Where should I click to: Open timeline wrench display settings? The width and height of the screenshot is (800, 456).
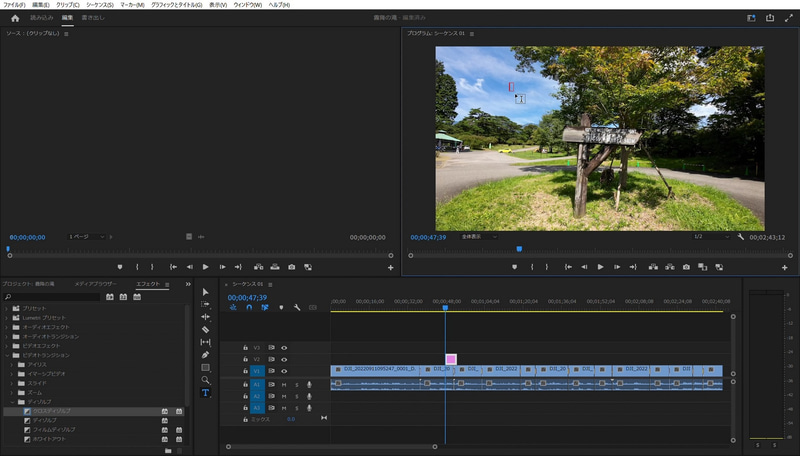coord(297,307)
